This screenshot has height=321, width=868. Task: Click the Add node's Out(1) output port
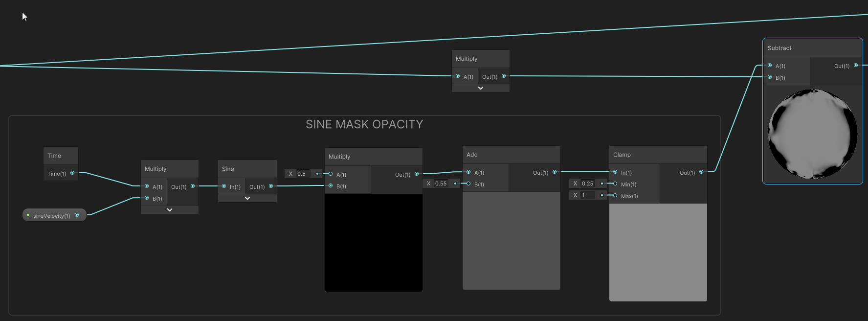click(555, 172)
